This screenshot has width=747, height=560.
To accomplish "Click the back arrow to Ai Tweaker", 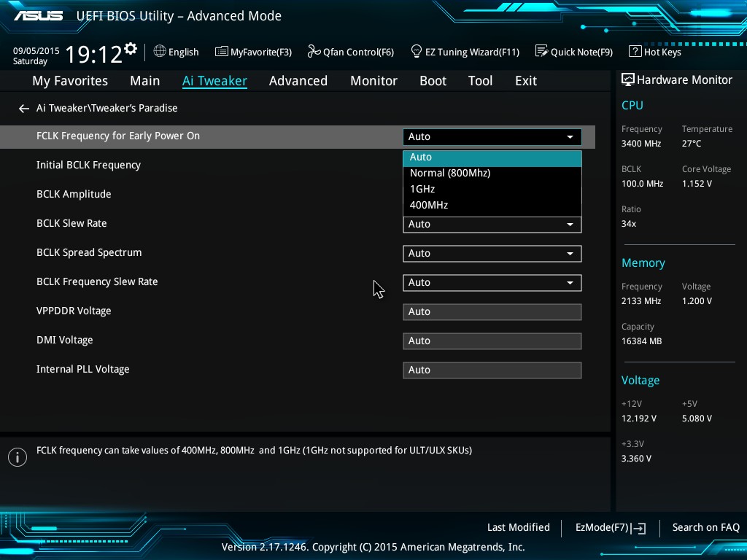I will (24, 109).
